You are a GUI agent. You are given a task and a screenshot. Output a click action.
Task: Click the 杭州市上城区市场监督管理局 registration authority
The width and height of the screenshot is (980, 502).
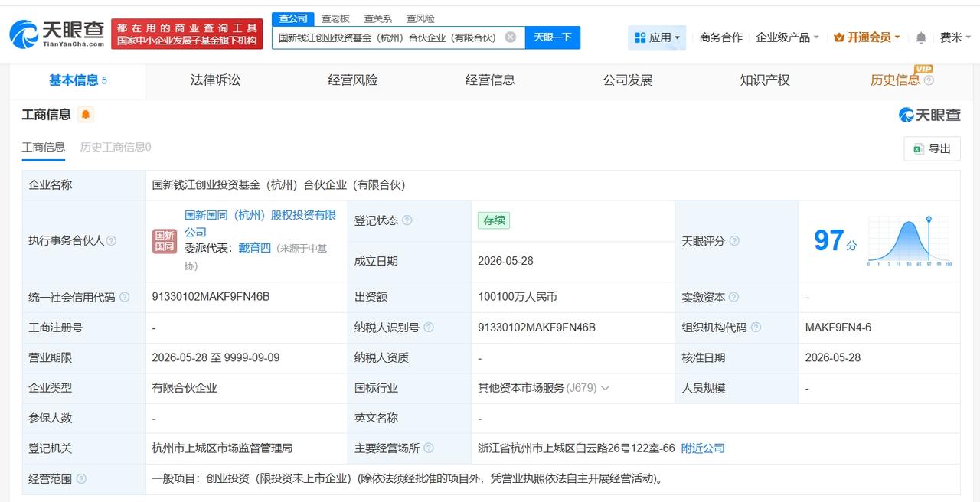click(x=222, y=448)
